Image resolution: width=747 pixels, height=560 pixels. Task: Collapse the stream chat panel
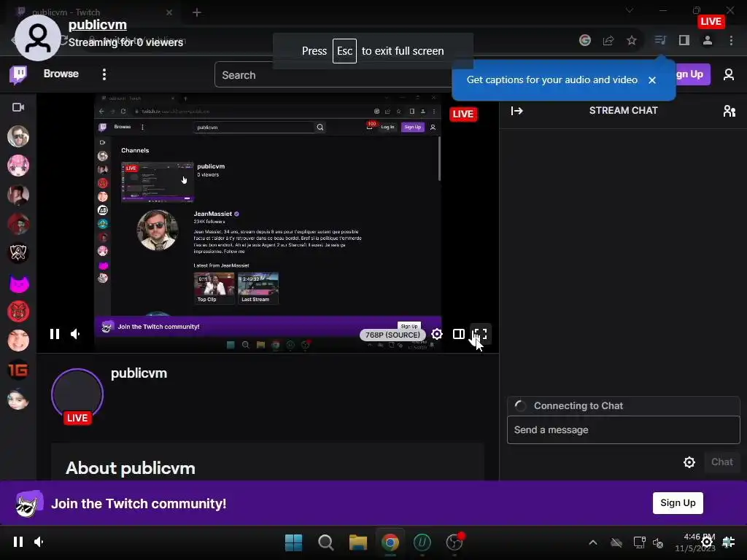point(517,111)
